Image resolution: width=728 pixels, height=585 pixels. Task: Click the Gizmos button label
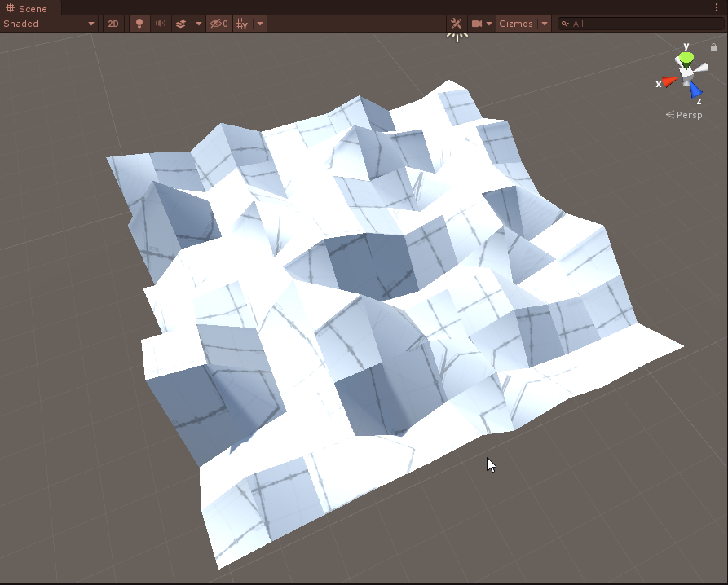pos(517,24)
